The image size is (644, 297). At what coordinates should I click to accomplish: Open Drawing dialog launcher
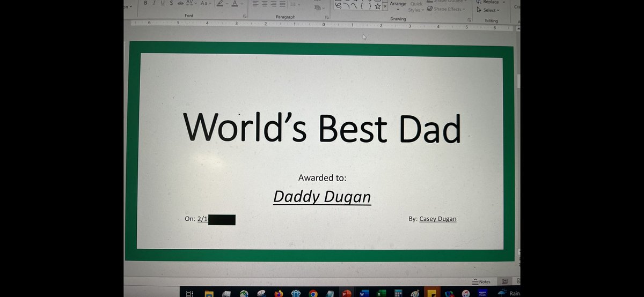click(x=469, y=19)
